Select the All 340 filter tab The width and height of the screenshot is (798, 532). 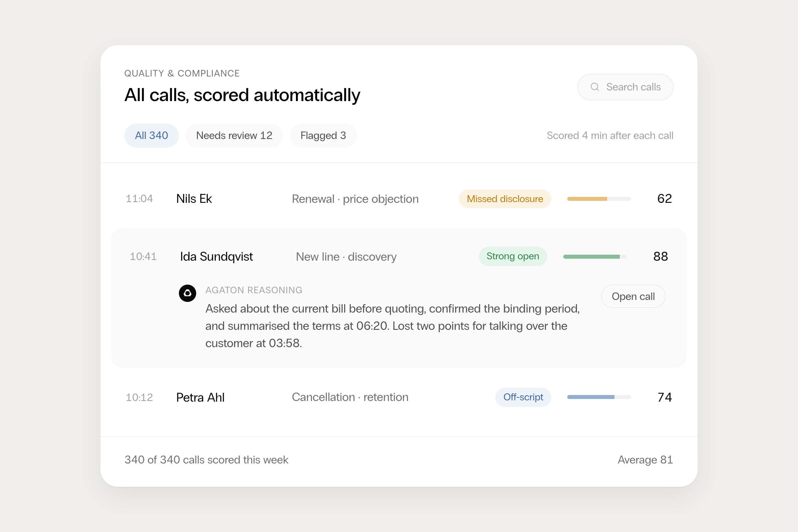pyautogui.click(x=151, y=135)
